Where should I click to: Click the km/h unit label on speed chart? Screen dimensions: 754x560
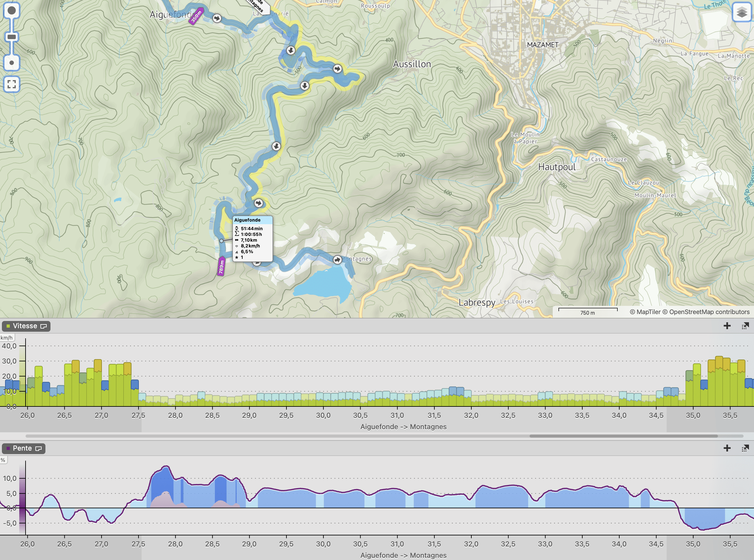6,338
